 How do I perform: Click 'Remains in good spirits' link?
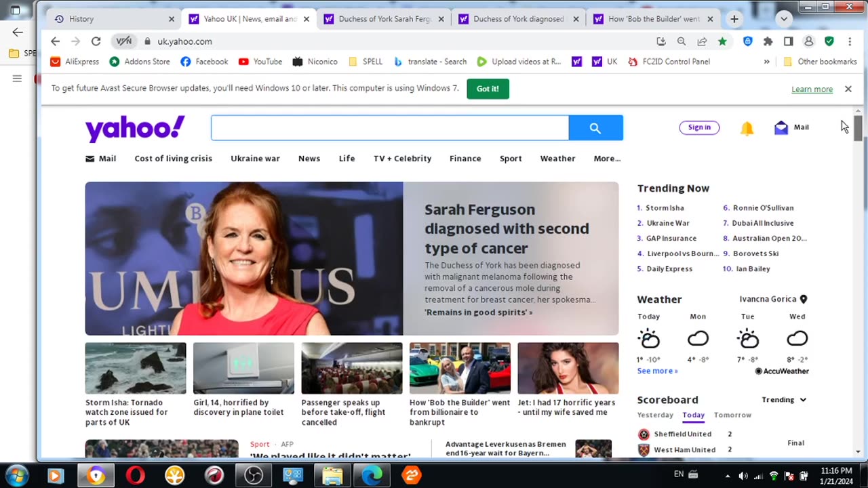coord(478,312)
